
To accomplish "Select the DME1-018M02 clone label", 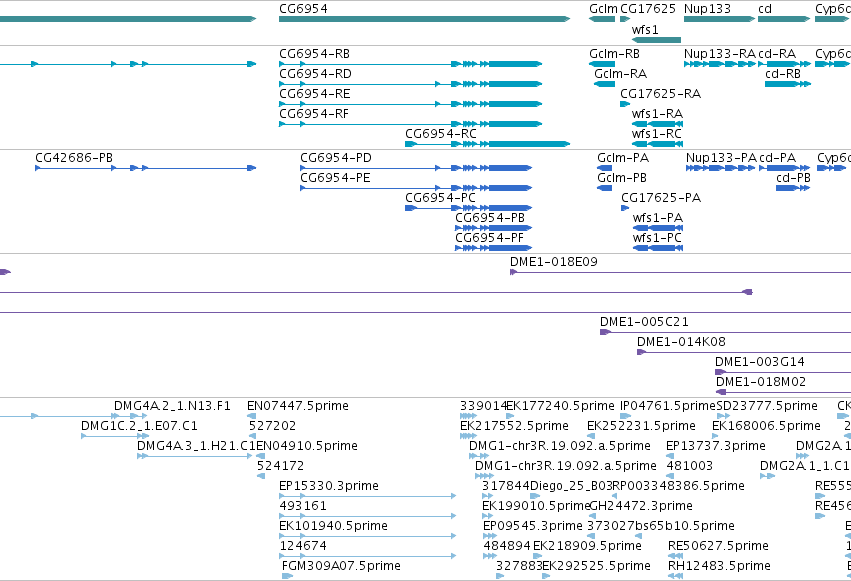I will 761,382.
